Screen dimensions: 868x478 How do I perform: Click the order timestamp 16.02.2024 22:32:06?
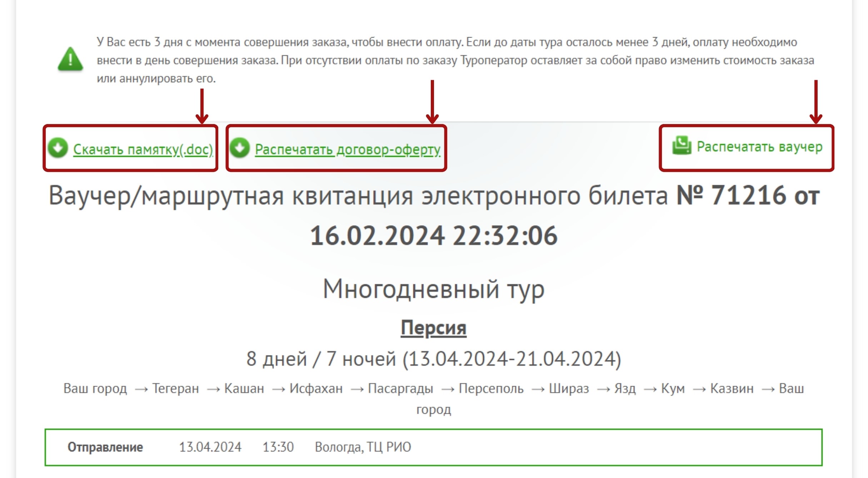pyautogui.click(x=433, y=236)
